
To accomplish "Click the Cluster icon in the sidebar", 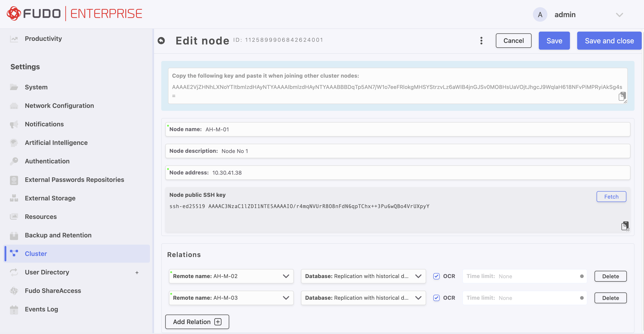I will 14,253.
